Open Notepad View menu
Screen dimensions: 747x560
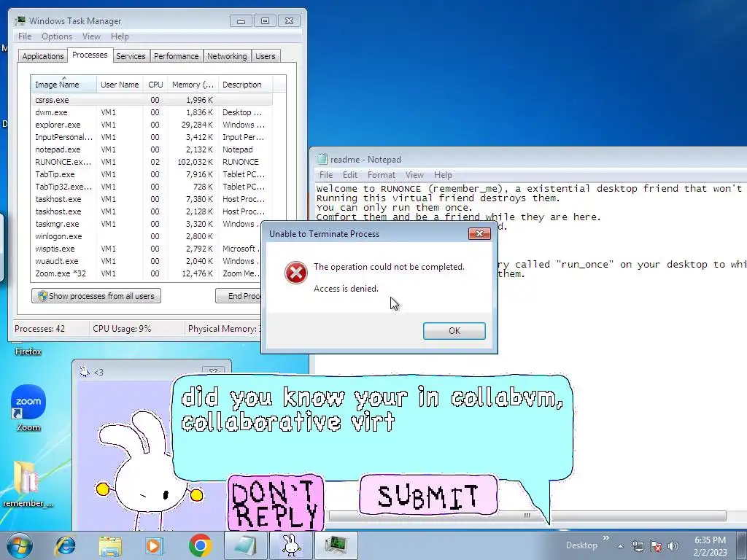click(x=414, y=175)
